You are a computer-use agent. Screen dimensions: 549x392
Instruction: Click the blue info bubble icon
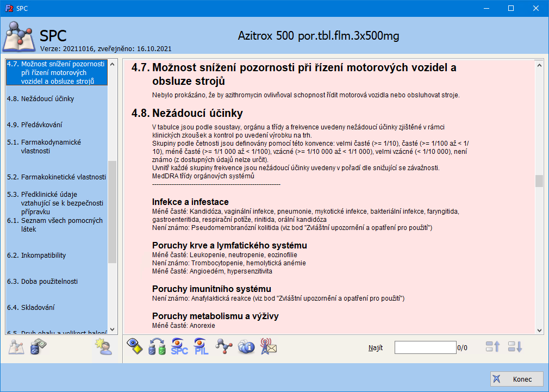246,346
